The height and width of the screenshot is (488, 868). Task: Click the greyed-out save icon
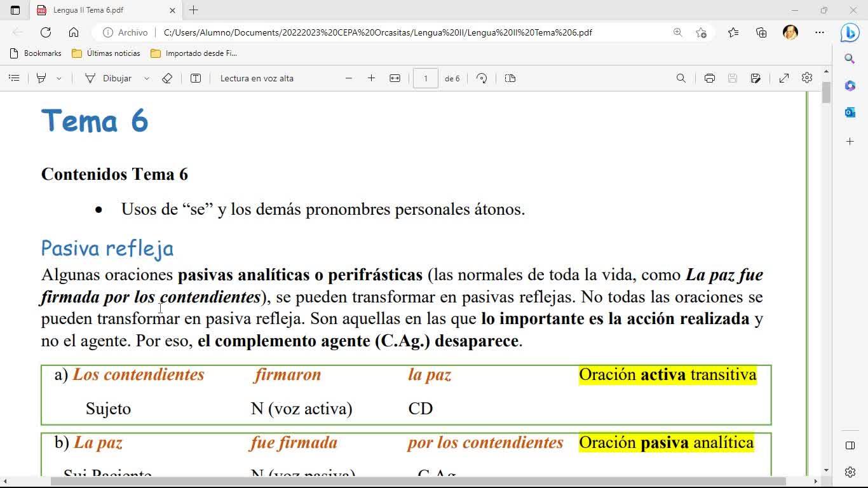(x=733, y=78)
